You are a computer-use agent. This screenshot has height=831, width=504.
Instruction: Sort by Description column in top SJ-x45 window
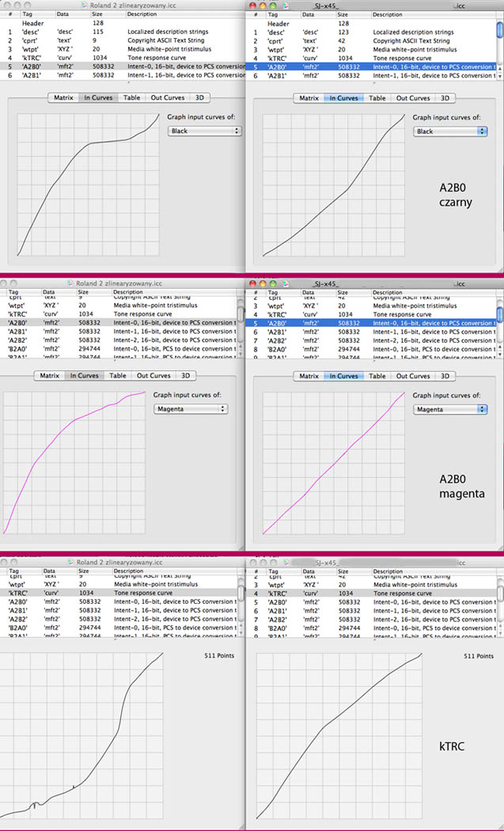[x=433, y=15]
